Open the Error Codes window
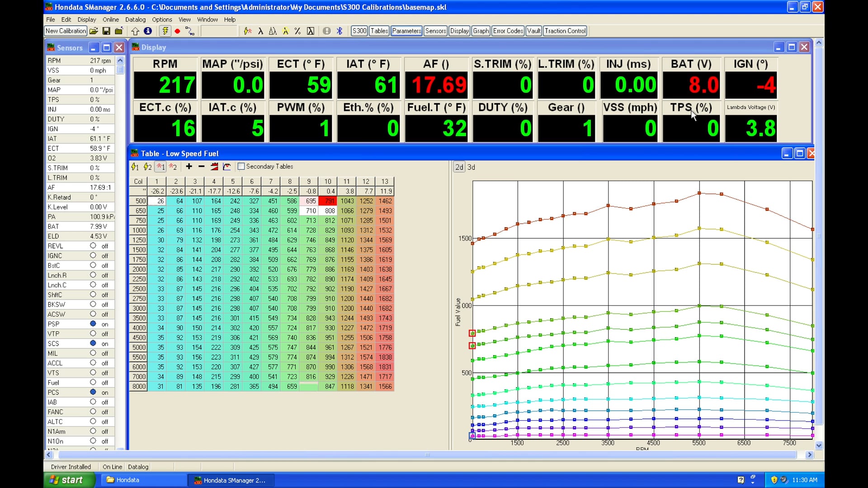Viewport: 868px width, 488px height. [508, 31]
